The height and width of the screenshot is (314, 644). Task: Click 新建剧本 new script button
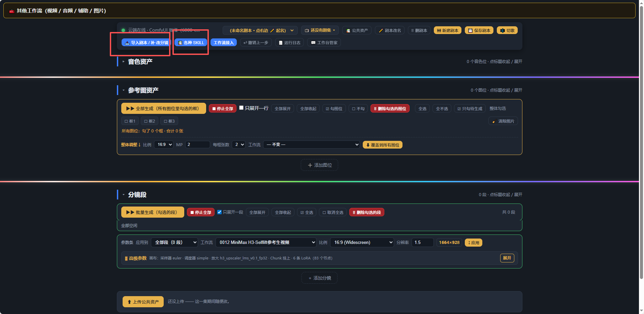(x=448, y=30)
